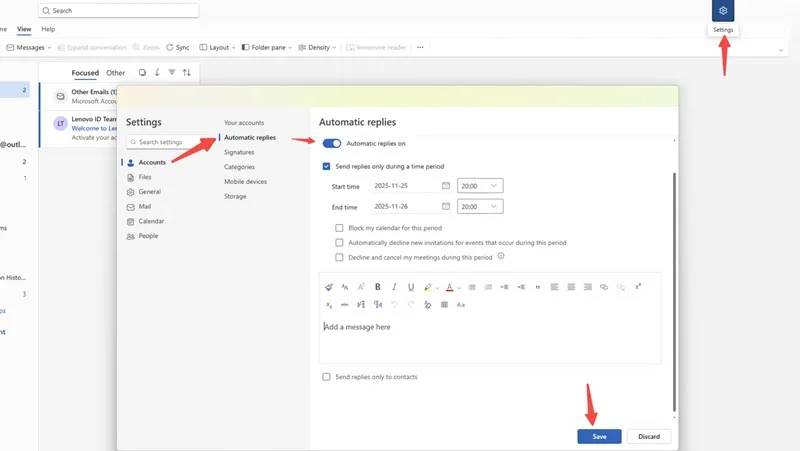
Task: Click the bulleted list icon
Action: tap(472, 287)
